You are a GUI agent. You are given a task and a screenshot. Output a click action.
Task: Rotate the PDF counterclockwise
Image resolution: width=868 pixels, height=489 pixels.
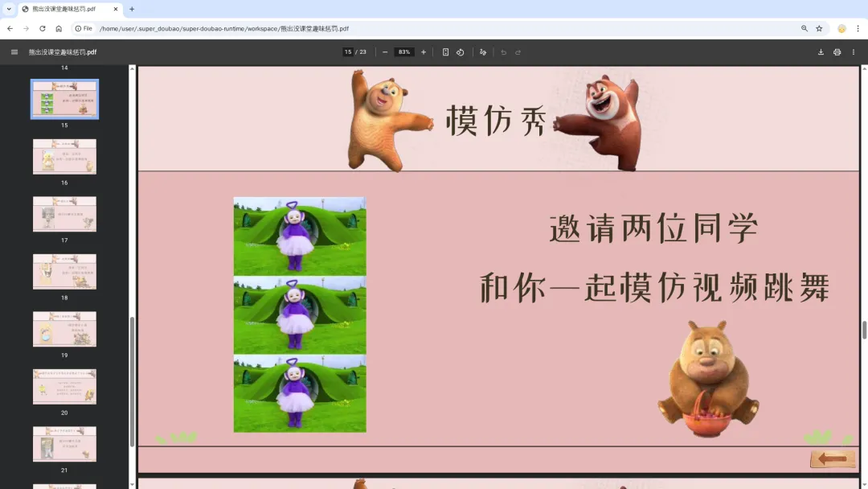tap(460, 52)
